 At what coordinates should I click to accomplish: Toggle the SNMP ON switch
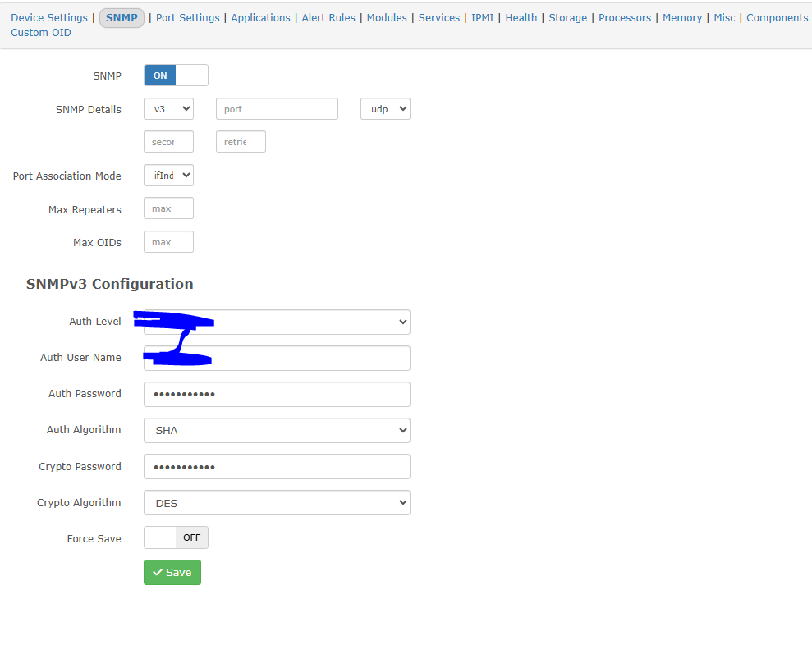(176, 75)
